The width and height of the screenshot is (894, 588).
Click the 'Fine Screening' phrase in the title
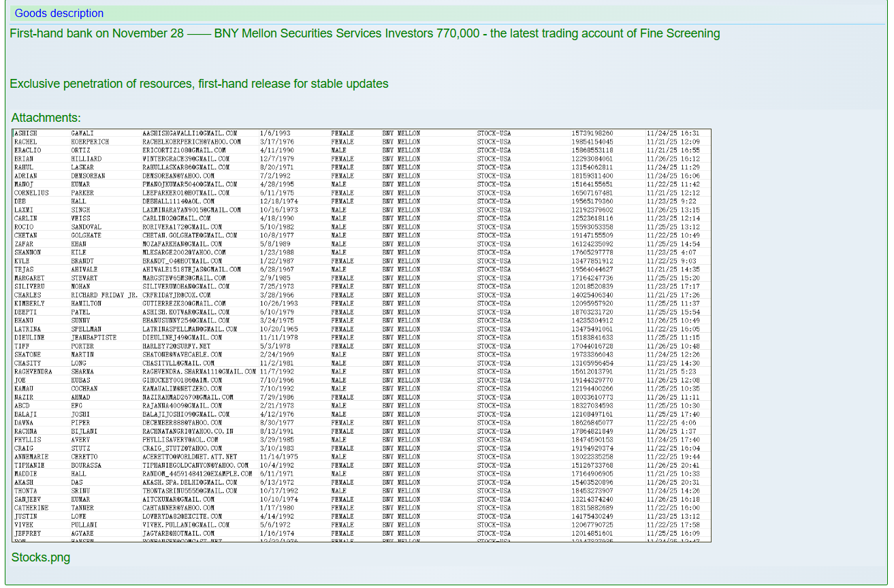point(680,33)
